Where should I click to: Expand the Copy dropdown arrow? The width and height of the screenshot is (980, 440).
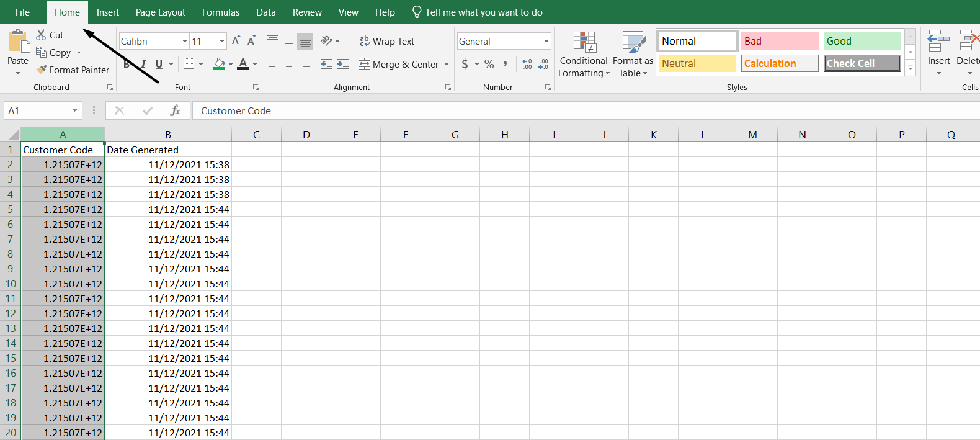tap(79, 53)
